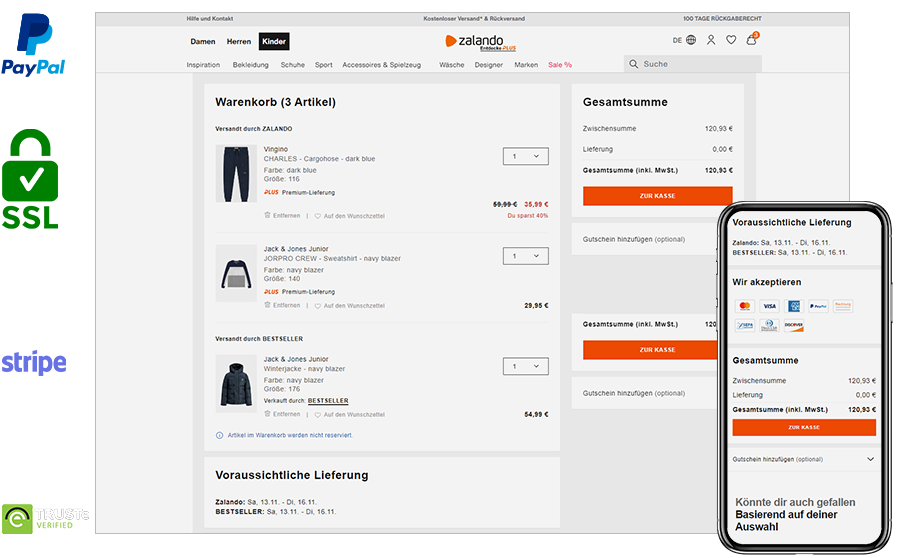Screen dimensions: 897x558
Task: Click heart icon for CHARLES Cargohose
Action: (x=317, y=216)
